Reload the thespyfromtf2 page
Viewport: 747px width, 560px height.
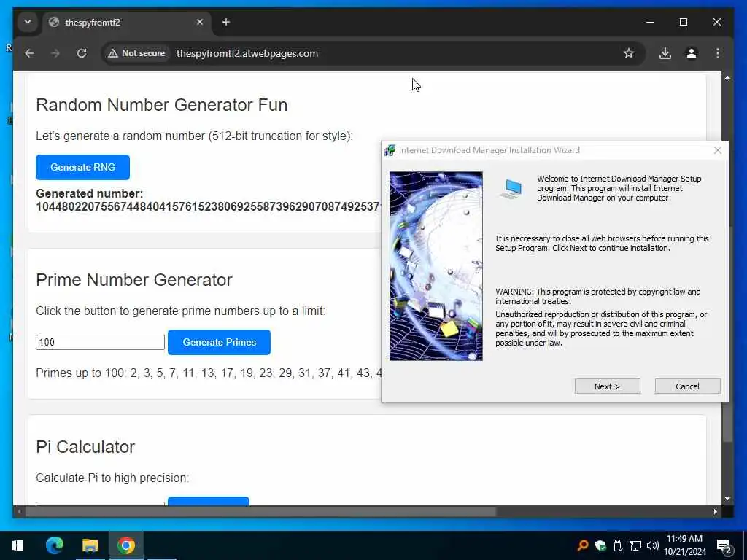click(x=82, y=53)
